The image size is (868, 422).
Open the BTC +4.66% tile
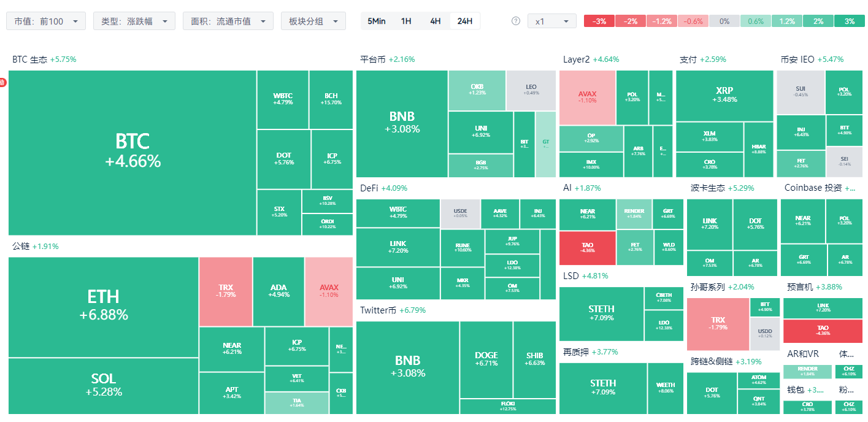pos(133,153)
